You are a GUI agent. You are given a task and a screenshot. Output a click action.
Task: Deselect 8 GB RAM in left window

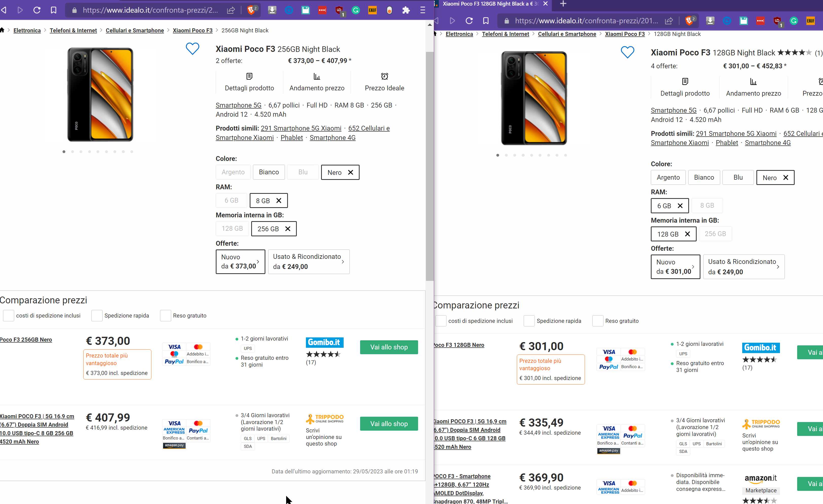[x=279, y=200]
